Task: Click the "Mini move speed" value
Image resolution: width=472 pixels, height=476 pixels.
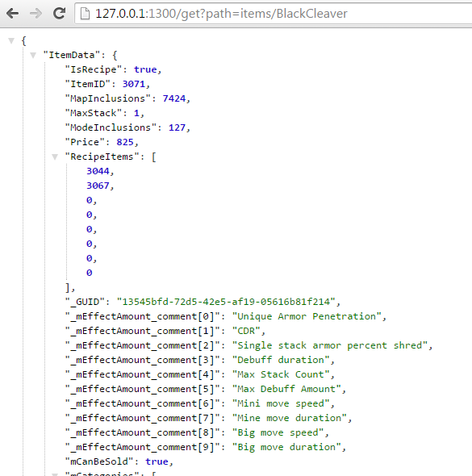Action: [x=281, y=403]
